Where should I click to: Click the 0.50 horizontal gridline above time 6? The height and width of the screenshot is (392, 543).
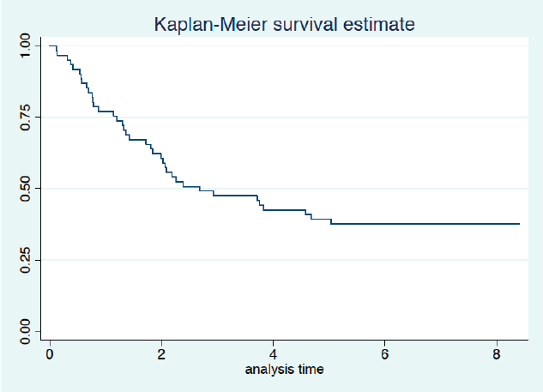(x=384, y=188)
